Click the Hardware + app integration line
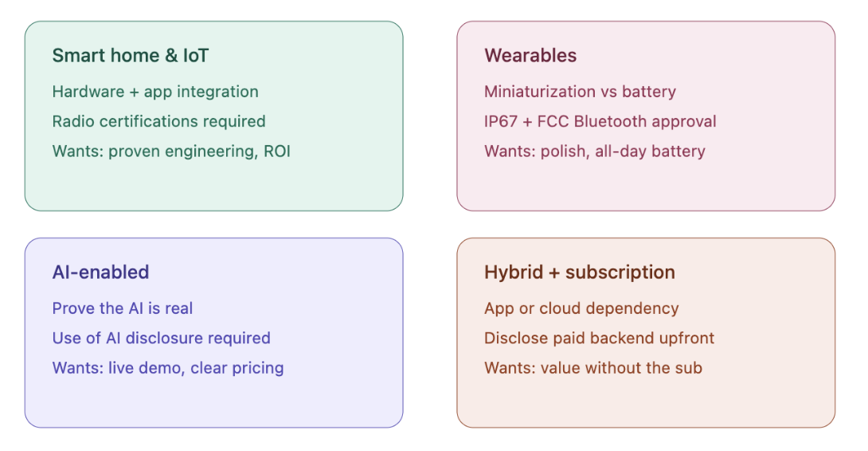The width and height of the screenshot is (868, 451). [x=155, y=92]
